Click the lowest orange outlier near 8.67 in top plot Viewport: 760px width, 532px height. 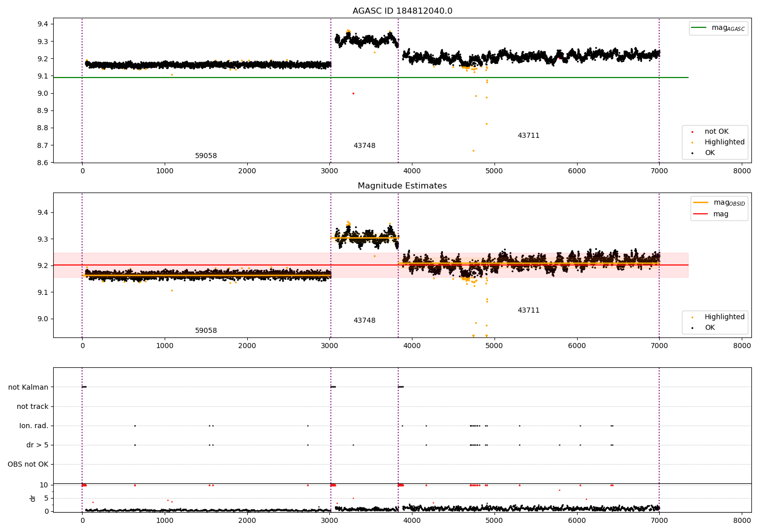click(473, 150)
